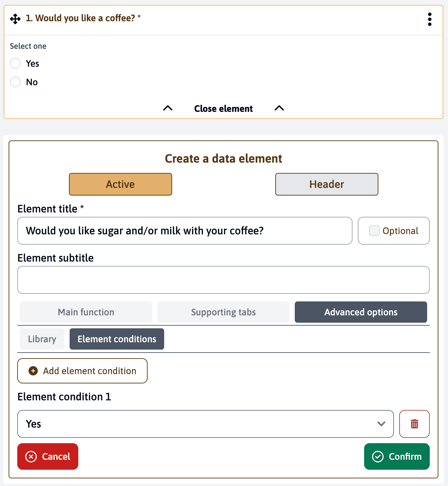The width and height of the screenshot is (448, 486).
Task: Click the right chevron beside Close element
Action: point(279,108)
